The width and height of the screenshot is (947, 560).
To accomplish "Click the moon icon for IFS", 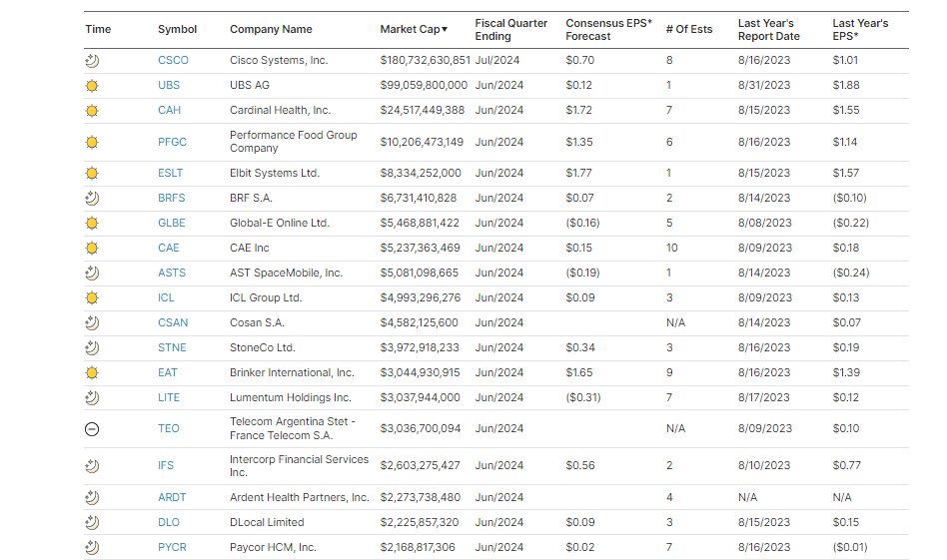I will (92, 465).
